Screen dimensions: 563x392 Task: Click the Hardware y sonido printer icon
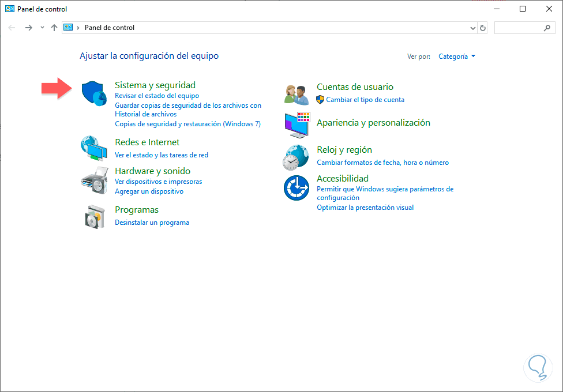[93, 180]
